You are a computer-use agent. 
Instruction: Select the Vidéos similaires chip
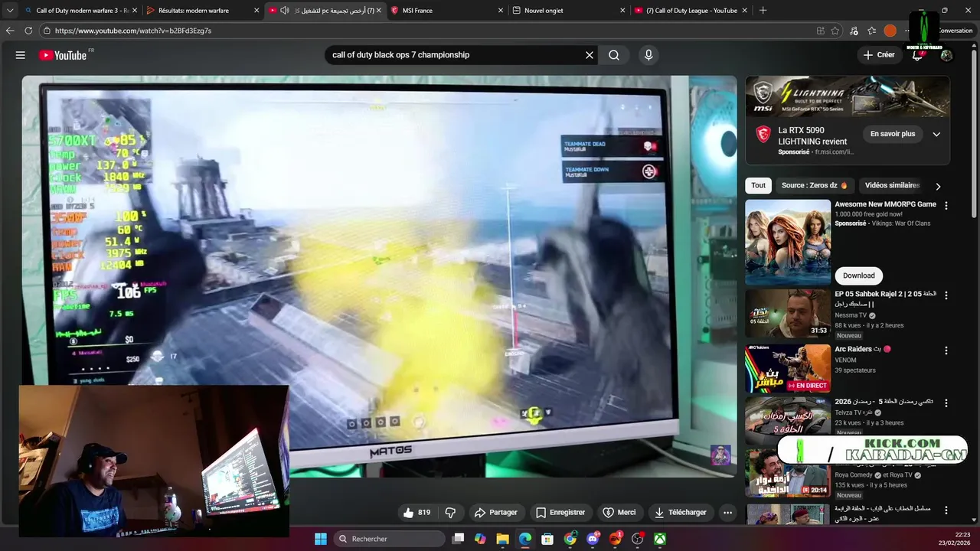click(892, 185)
